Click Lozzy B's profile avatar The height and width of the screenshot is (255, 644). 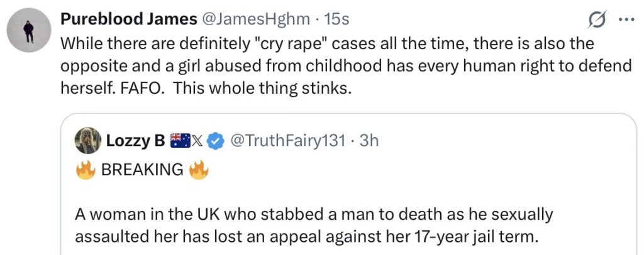87,140
